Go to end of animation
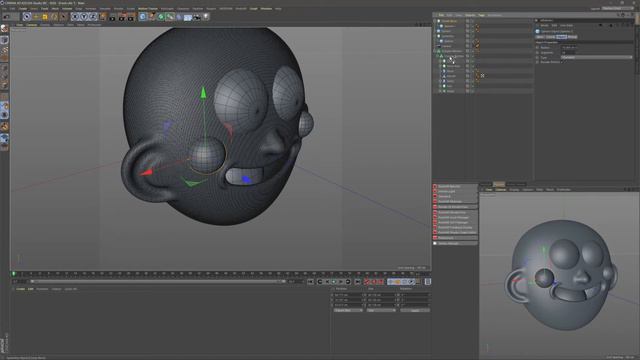 click(358, 282)
